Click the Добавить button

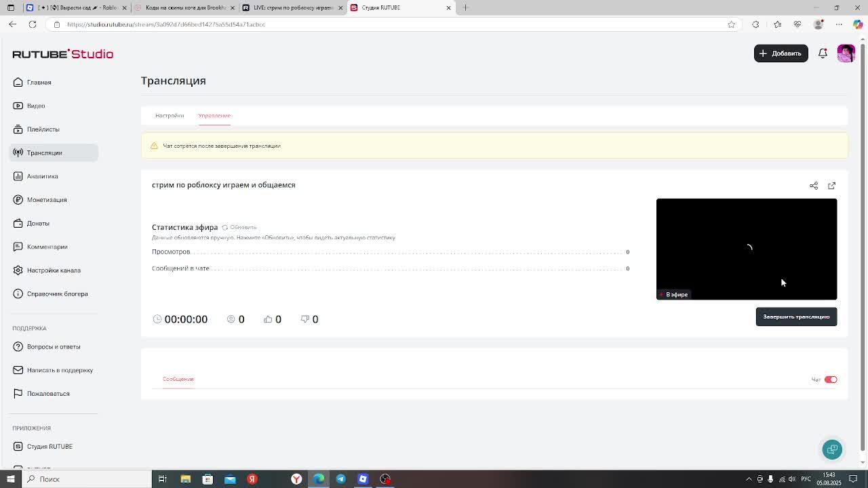[x=781, y=53]
